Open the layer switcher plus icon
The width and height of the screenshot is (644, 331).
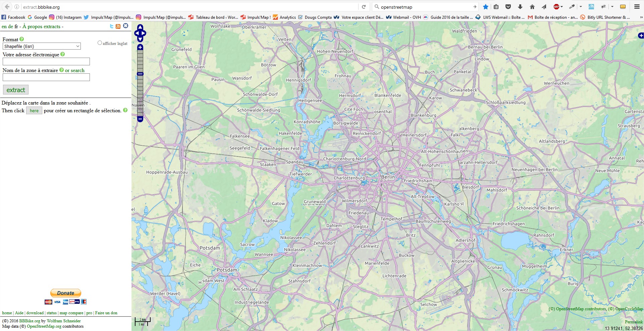click(x=641, y=36)
